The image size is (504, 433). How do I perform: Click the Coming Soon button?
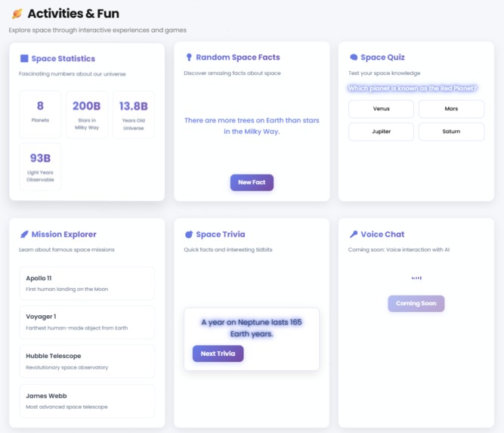coord(416,303)
